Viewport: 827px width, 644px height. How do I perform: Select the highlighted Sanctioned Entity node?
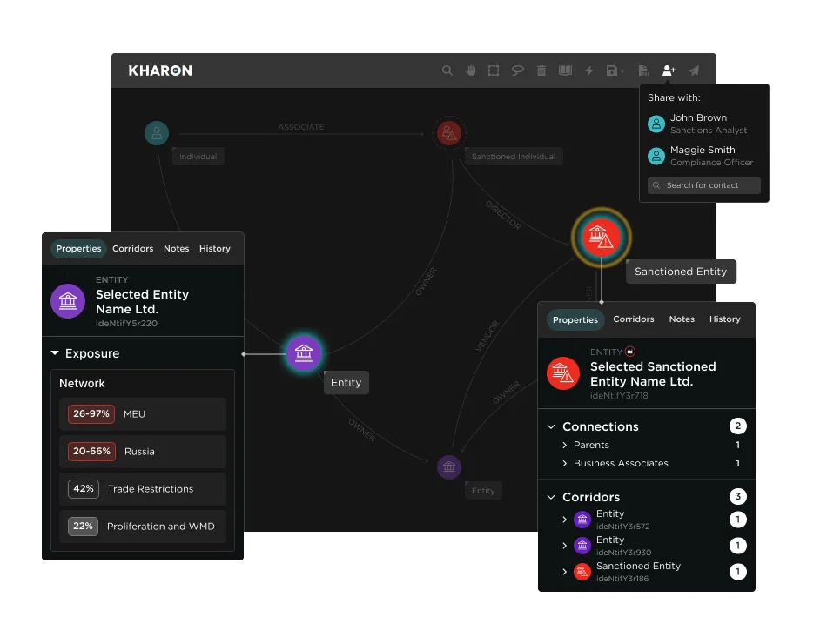tap(601, 238)
